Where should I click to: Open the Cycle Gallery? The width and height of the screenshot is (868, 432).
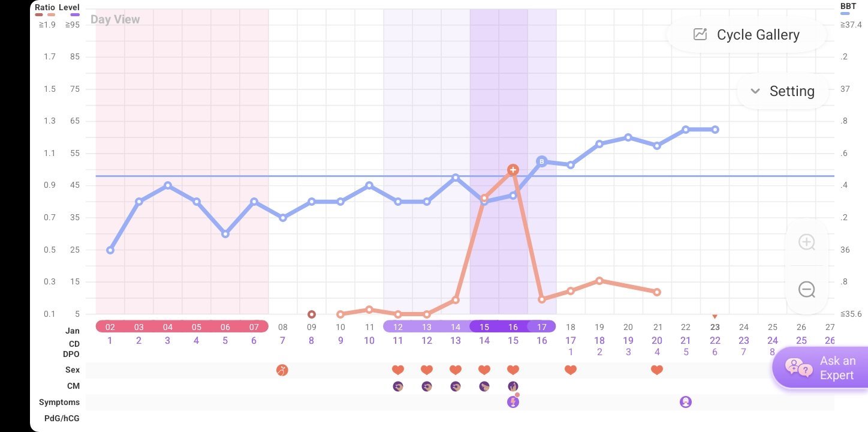[747, 35]
